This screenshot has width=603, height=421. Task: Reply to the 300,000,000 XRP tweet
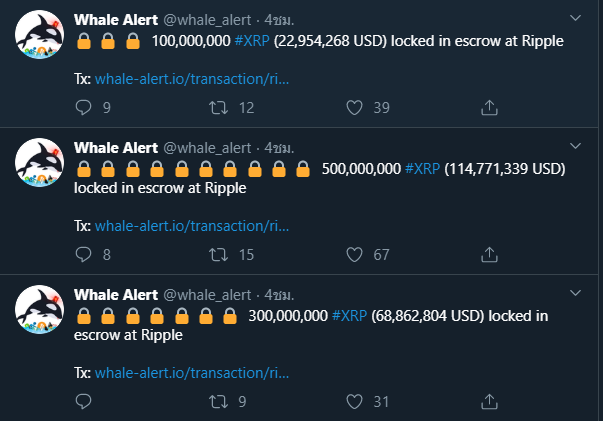(x=83, y=402)
